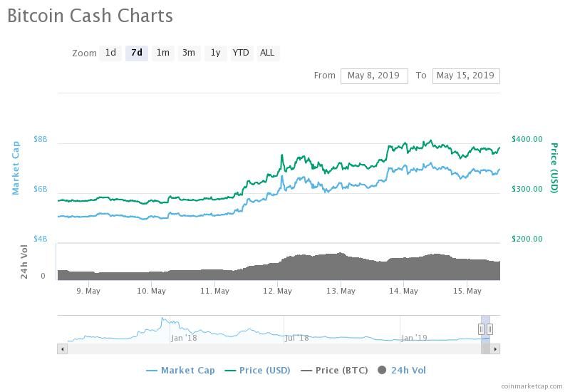Toggle 24h Vol series in legend

pos(402,371)
